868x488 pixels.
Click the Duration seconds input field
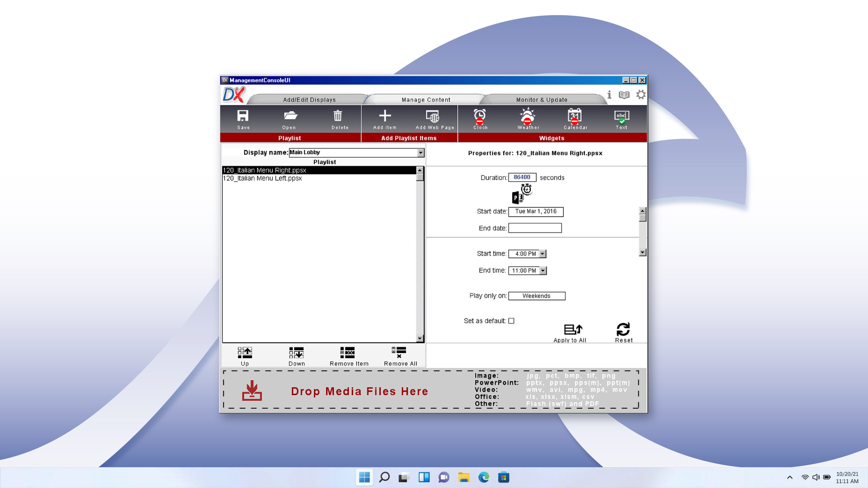pos(523,177)
